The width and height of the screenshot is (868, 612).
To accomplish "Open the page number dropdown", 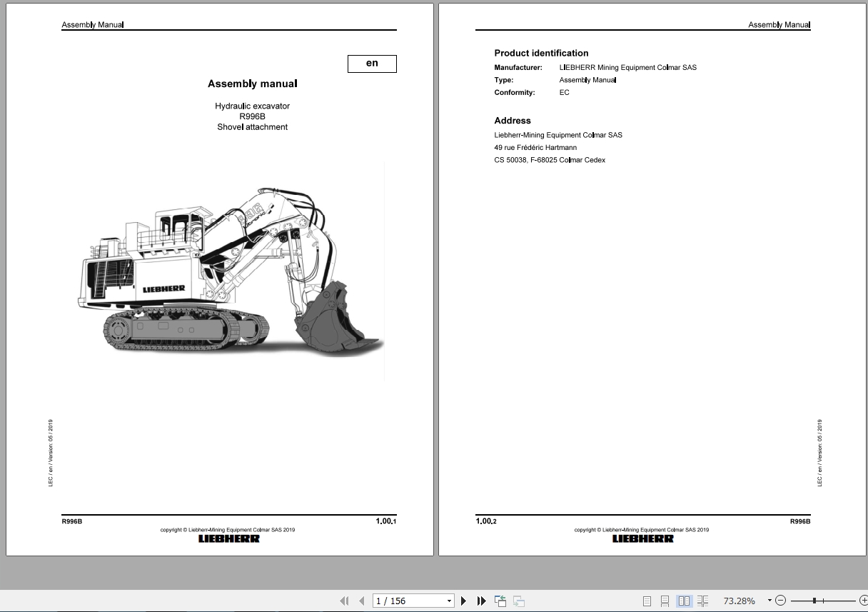I will click(x=448, y=601).
